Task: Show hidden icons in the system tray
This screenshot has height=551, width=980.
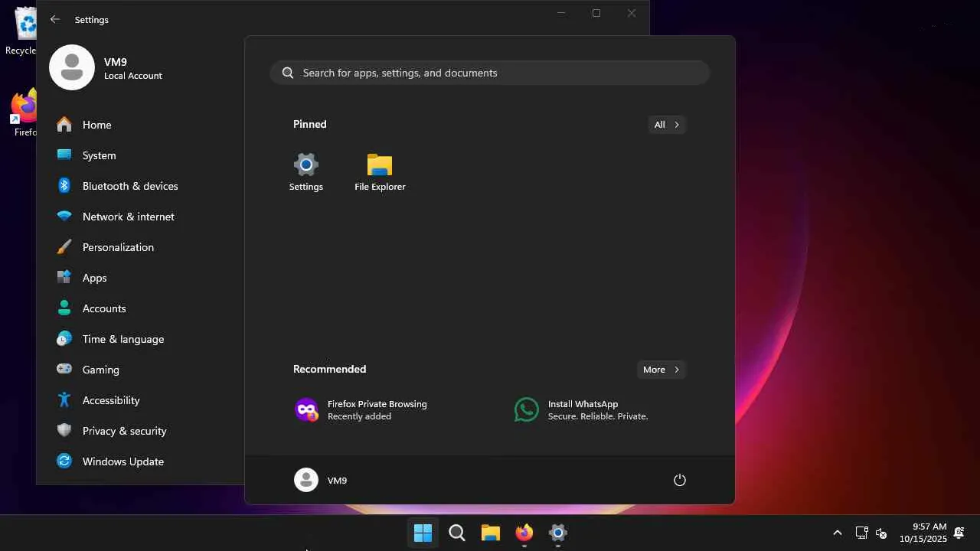Action: click(838, 533)
